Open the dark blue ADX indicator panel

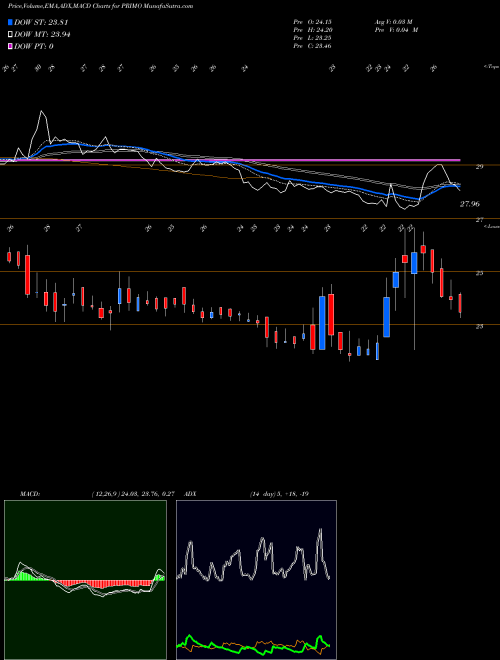[256, 580]
